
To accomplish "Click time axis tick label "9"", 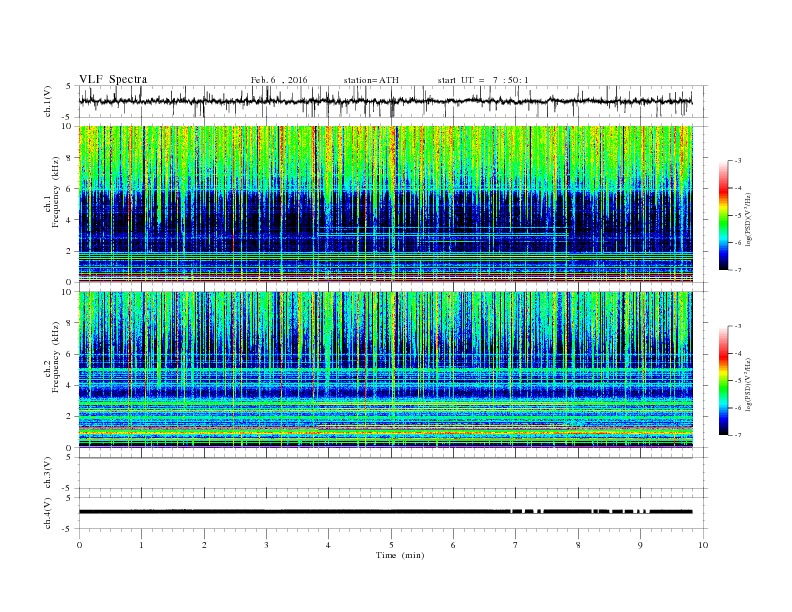I will pos(640,545).
